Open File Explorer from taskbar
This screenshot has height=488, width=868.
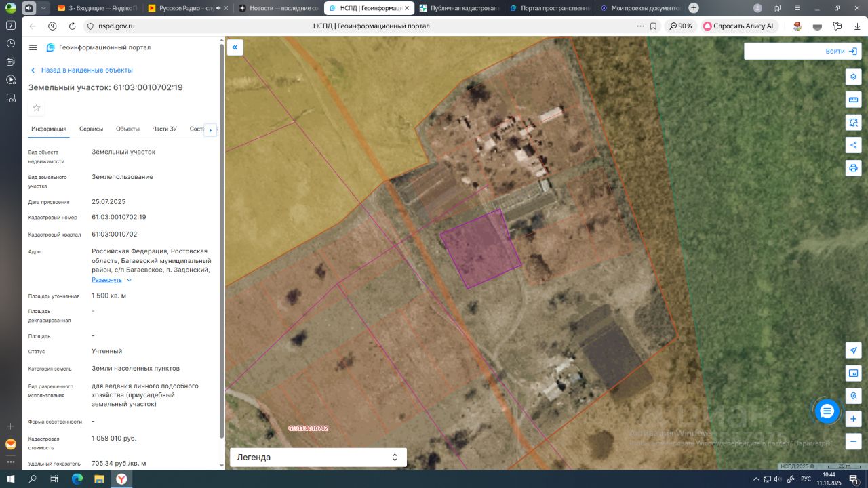(99, 479)
